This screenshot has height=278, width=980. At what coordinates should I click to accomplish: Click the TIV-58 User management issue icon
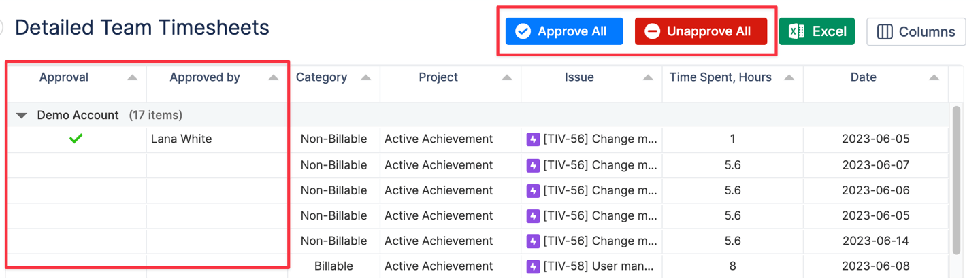[x=533, y=266]
